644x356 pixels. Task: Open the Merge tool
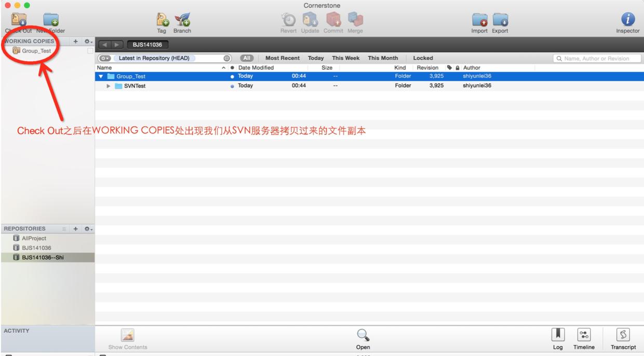[x=355, y=21]
